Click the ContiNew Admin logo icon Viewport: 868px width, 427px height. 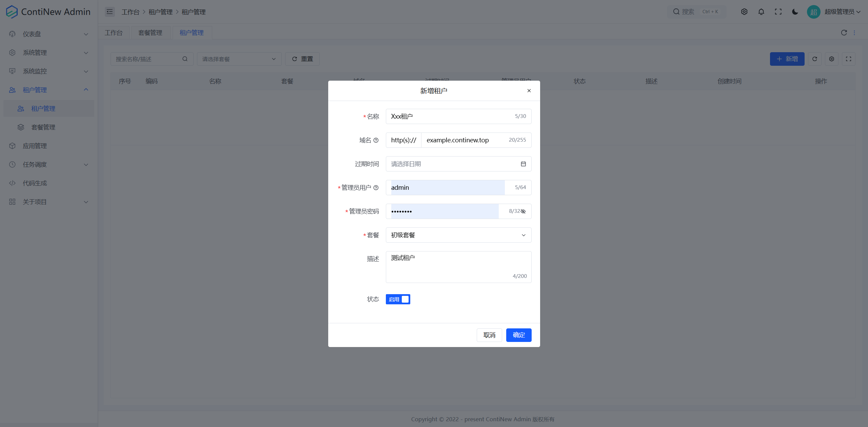point(12,12)
